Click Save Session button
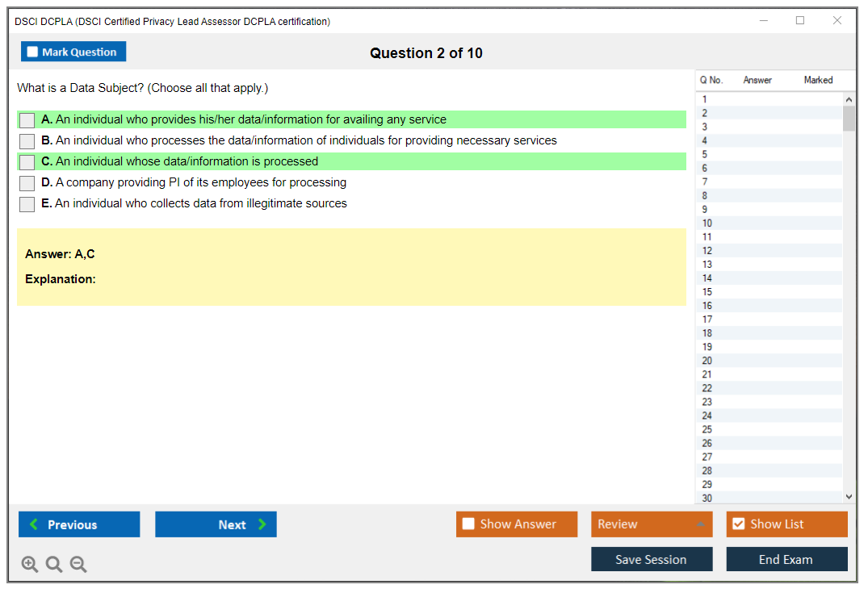Image resolution: width=868 pixels, height=593 pixels. [652, 559]
